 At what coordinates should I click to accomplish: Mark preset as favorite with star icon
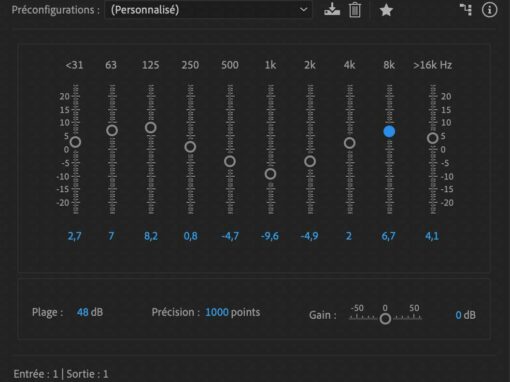[x=386, y=10]
